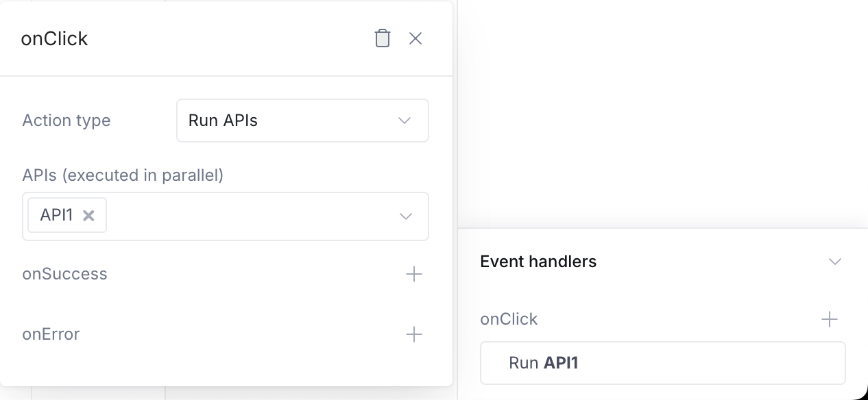The width and height of the screenshot is (868, 400).
Task: Close the onClick dialog with the X icon
Action: coord(415,38)
